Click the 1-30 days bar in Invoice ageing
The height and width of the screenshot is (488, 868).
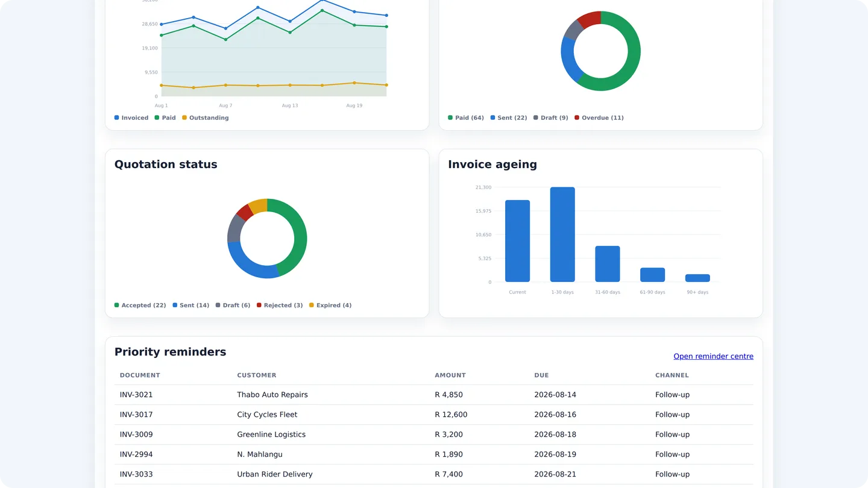pos(562,234)
